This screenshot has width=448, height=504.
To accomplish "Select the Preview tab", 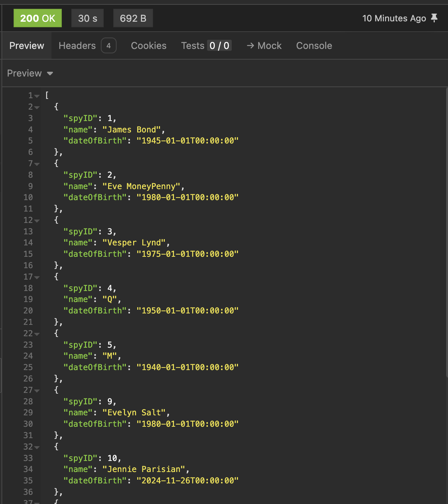I will pos(26,46).
